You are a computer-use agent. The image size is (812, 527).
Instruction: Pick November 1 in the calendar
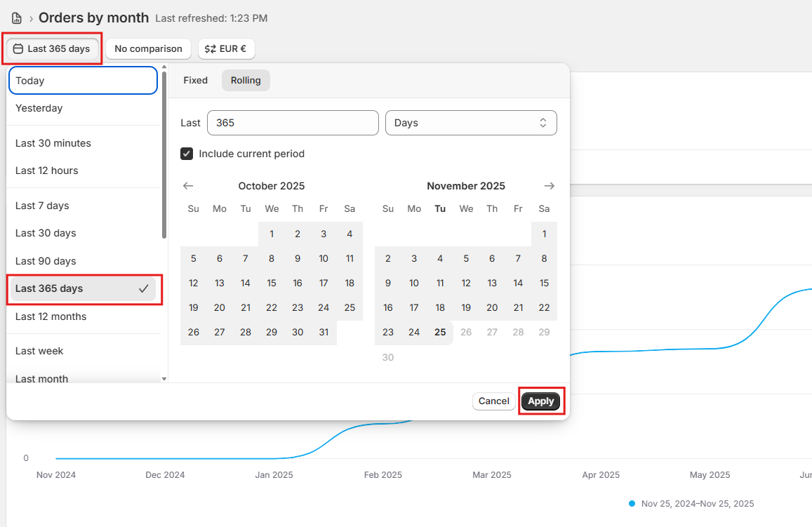click(545, 234)
